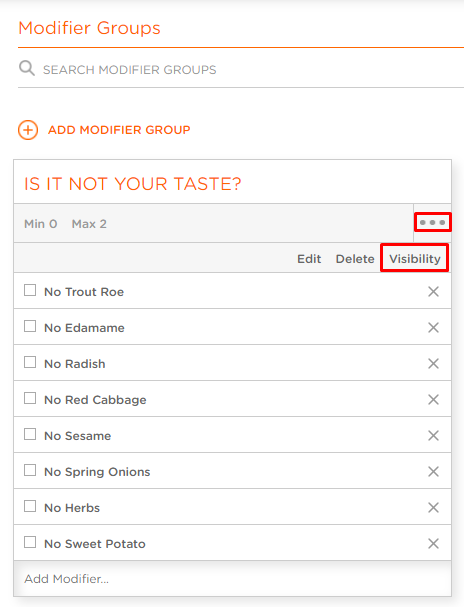
Task: Remove No Spring Onions modifier
Action: click(433, 472)
